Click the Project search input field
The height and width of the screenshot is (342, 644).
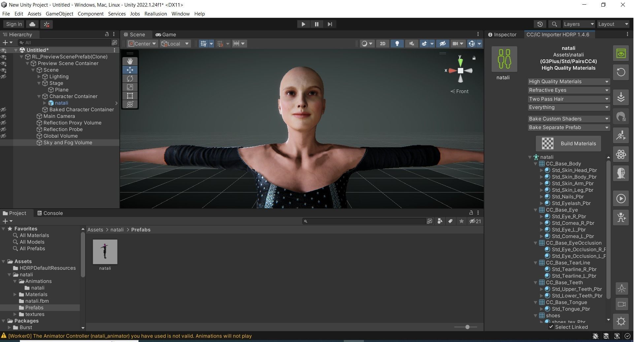point(364,221)
